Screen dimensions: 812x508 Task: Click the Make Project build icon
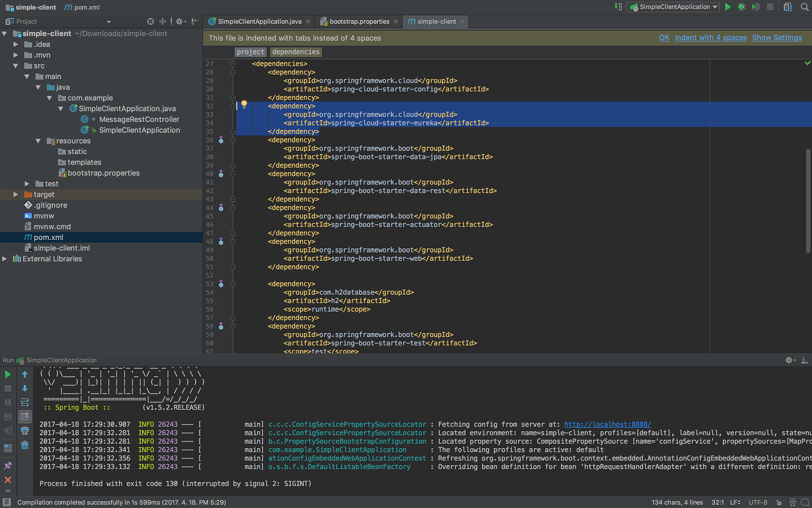coord(619,7)
